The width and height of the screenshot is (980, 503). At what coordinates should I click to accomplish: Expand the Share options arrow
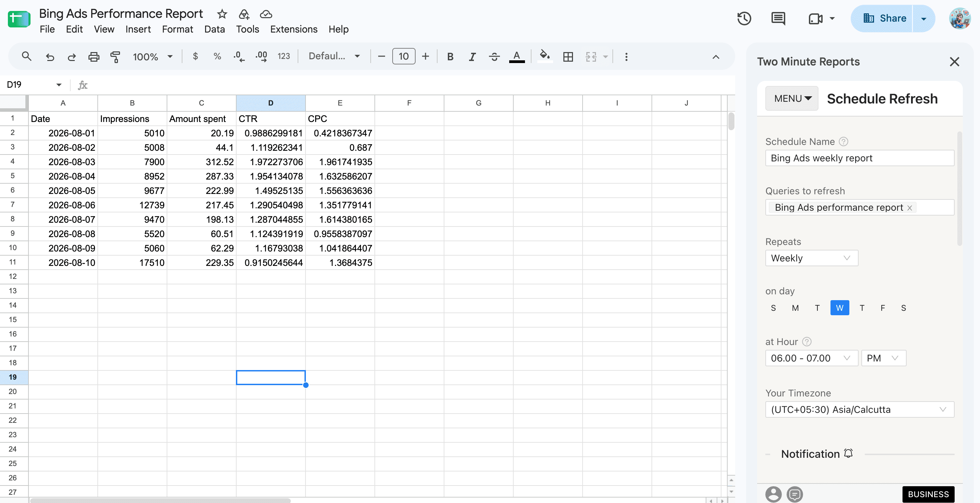(923, 18)
